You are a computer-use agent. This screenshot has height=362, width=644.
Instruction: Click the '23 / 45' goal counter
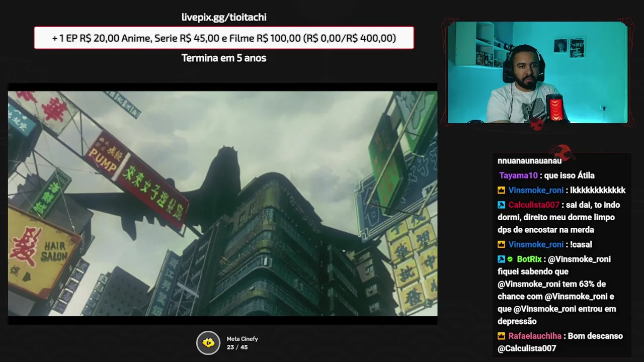tap(237, 347)
